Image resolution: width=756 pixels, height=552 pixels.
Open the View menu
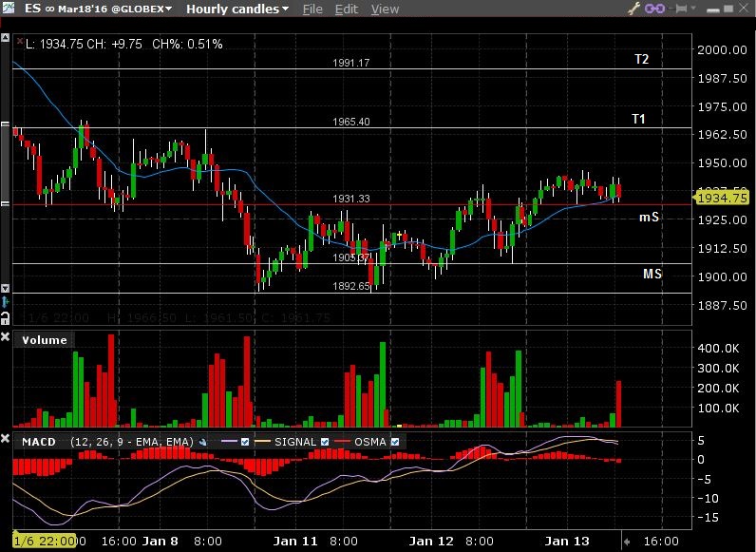[x=385, y=9]
